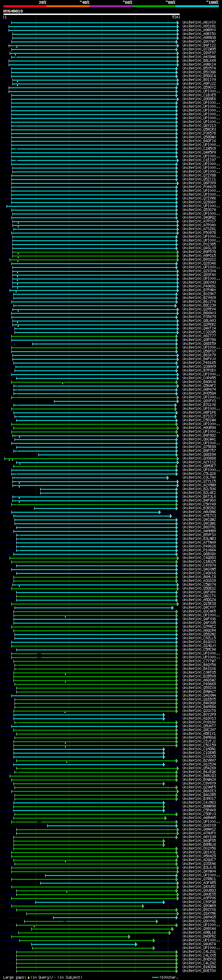Open hit UniRef100_Q4CQW1
The height and width of the screenshot is (980, 222).
coord(199,524)
